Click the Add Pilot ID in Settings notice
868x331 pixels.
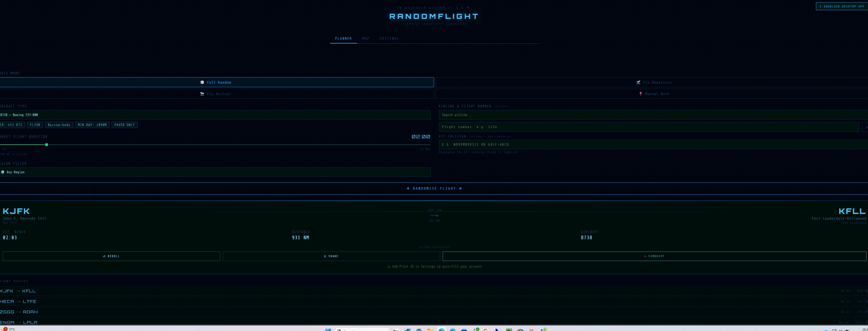[x=434, y=267]
